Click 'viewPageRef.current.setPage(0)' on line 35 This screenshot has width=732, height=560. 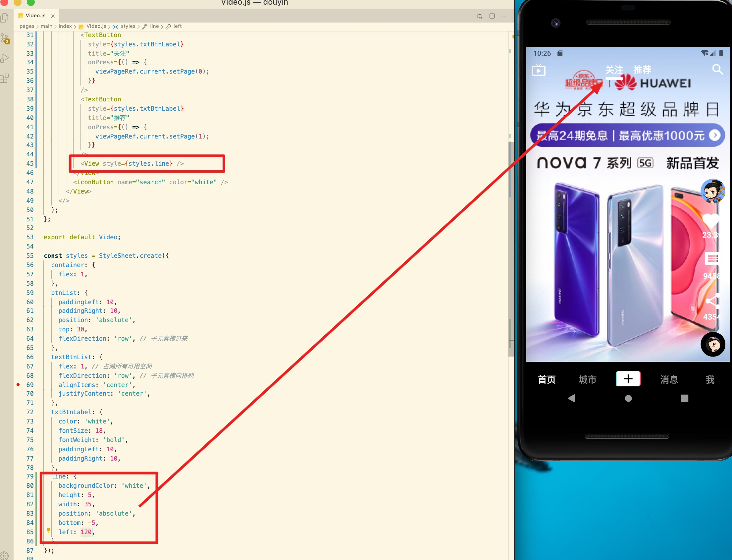151,71
